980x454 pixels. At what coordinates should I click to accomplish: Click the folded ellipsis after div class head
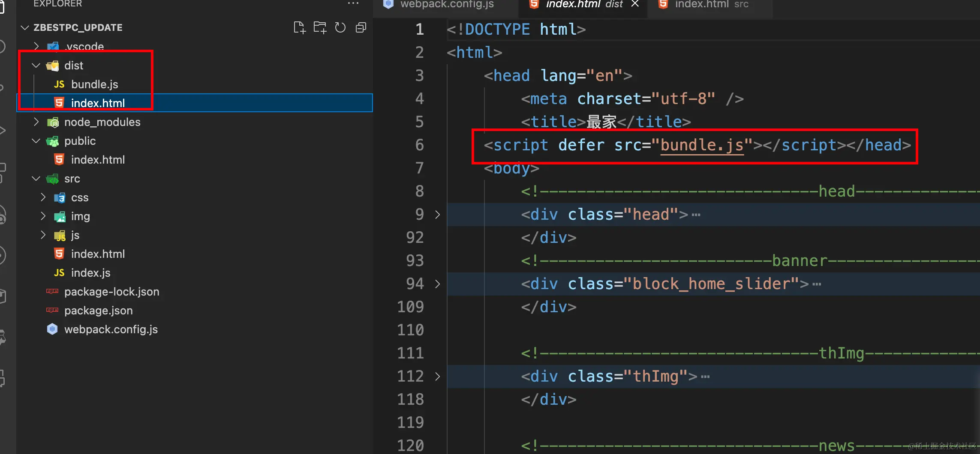696,215
